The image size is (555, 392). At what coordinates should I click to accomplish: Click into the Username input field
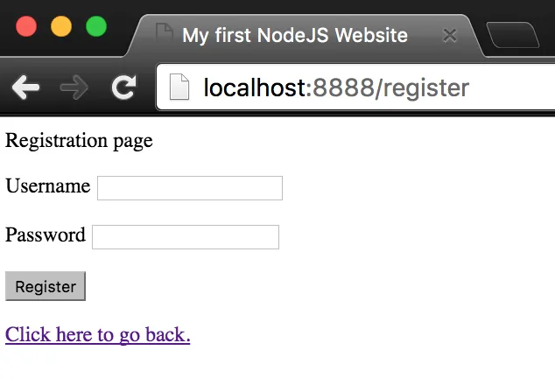tap(190, 188)
